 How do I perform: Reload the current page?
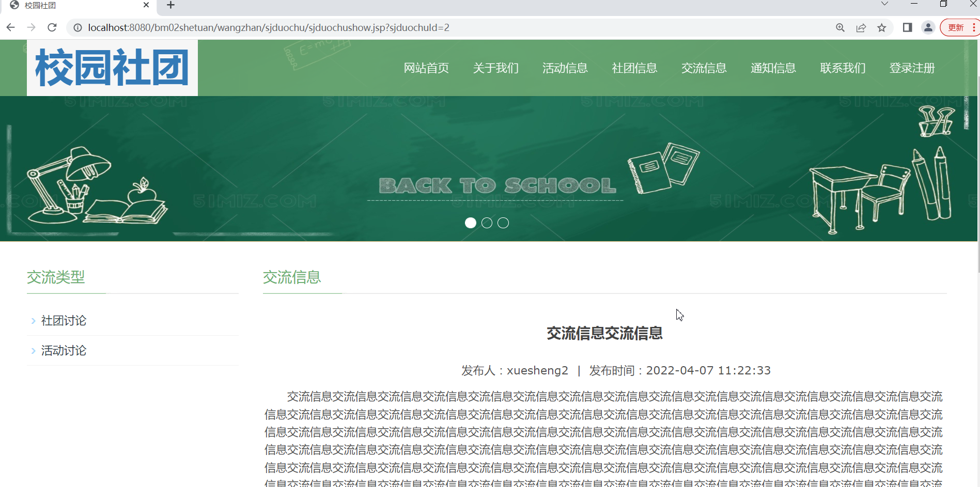tap(52, 27)
